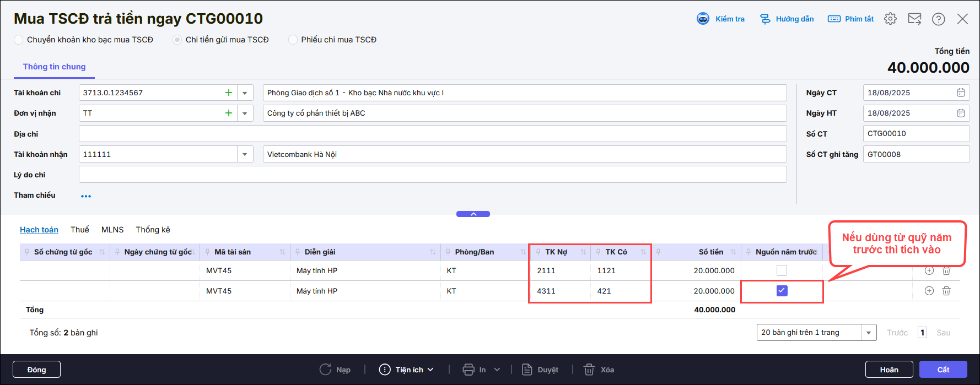Image resolution: width=980 pixels, height=385 pixels.
Task: Open the records per page dropdown
Action: pos(868,333)
